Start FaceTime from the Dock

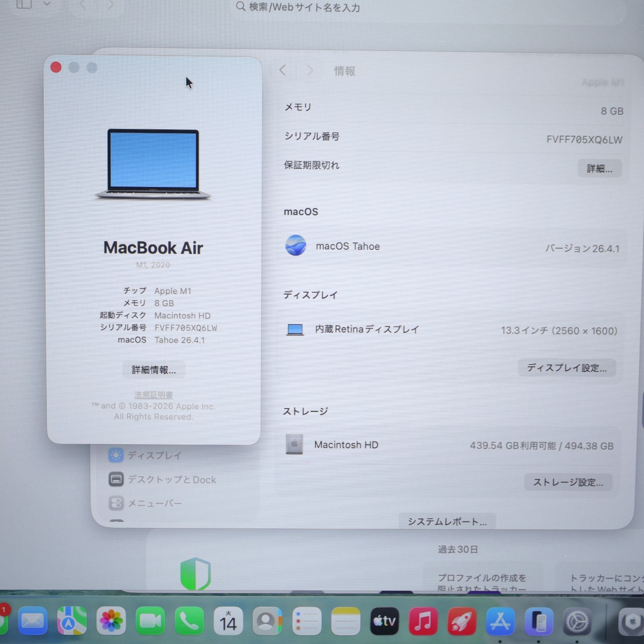(150, 621)
